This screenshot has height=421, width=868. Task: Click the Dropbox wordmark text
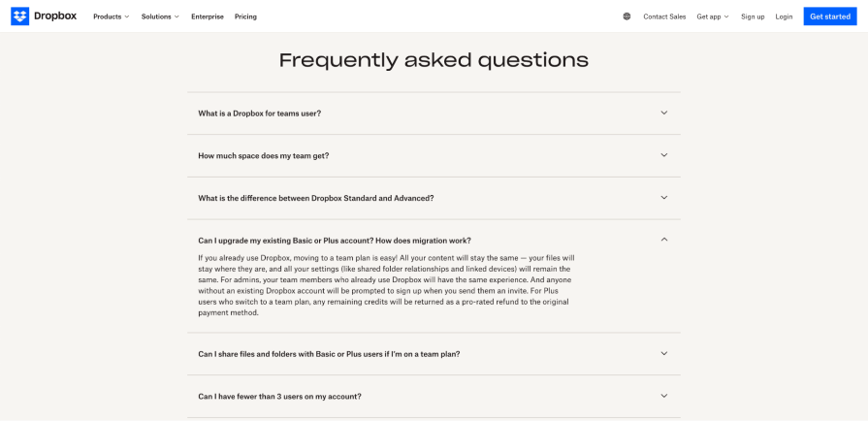click(58, 16)
